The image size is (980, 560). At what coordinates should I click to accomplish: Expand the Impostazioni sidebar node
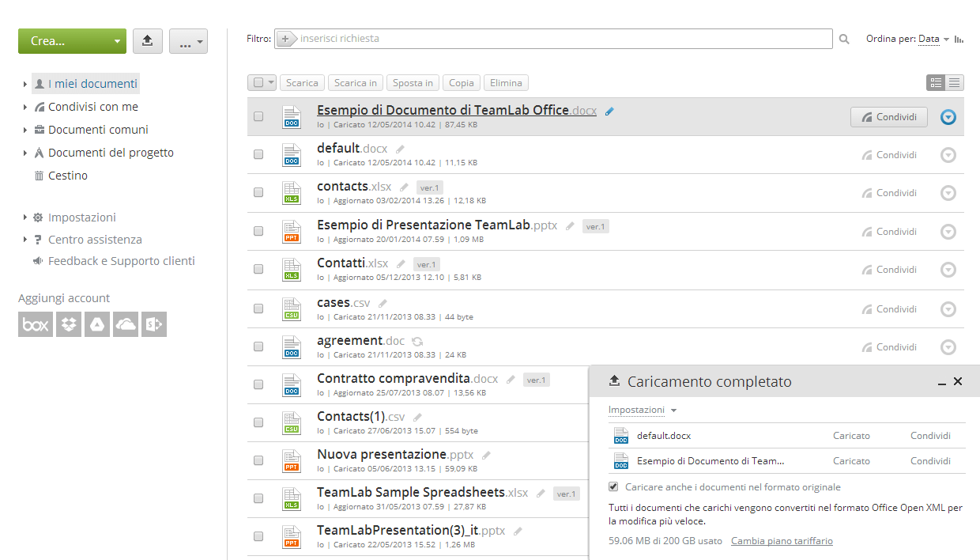pos(25,218)
